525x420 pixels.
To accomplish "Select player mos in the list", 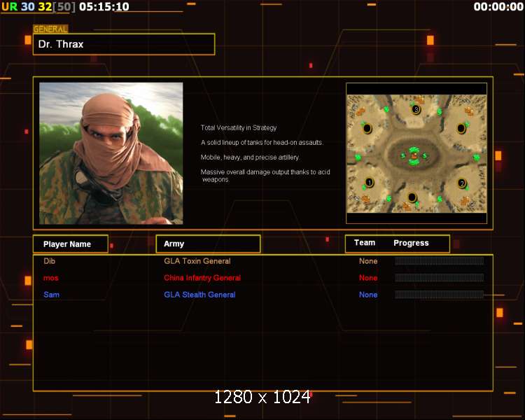I will tap(51, 278).
